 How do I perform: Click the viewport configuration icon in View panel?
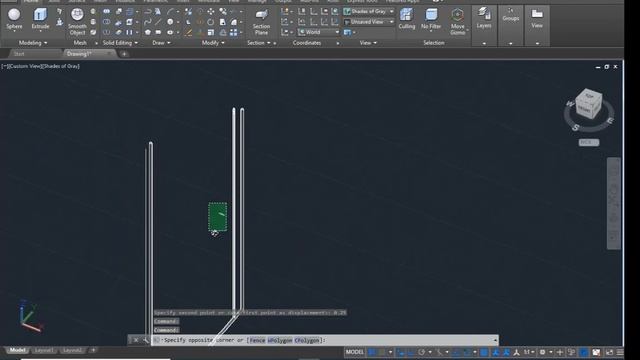[x=347, y=32]
